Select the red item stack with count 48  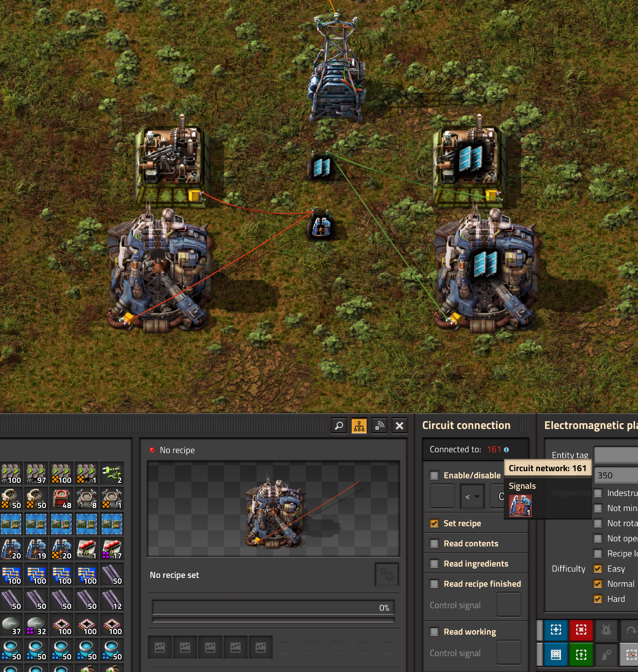pos(61,499)
